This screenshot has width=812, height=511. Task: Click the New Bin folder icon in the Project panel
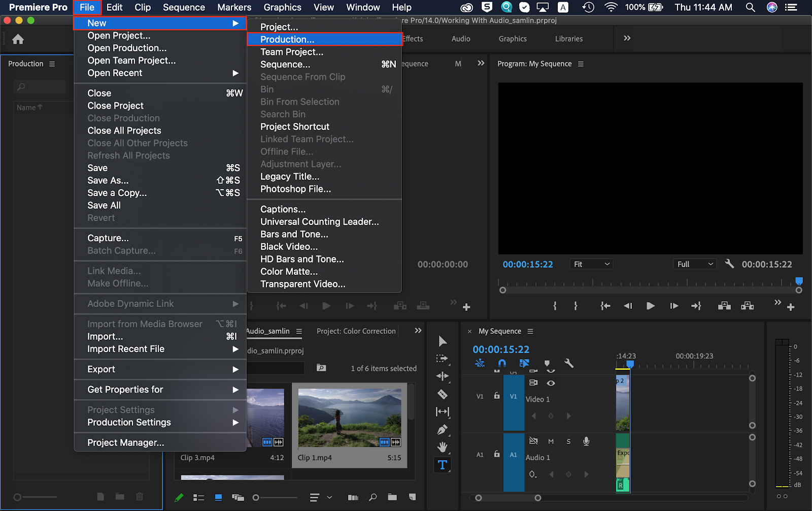392,497
